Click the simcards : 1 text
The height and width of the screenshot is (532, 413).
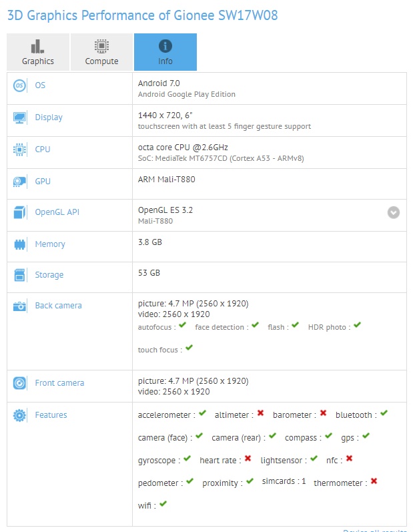click(x=284, y=481)
